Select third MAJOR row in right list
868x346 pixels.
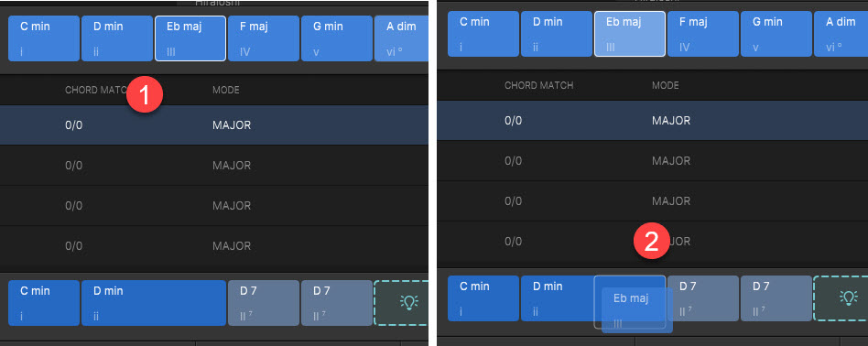[653, 201]
